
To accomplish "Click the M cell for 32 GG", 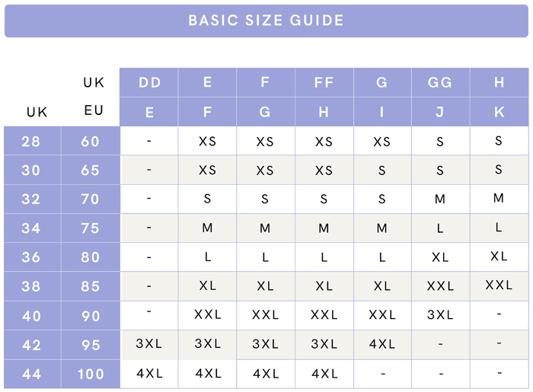I will click(440, 199).
